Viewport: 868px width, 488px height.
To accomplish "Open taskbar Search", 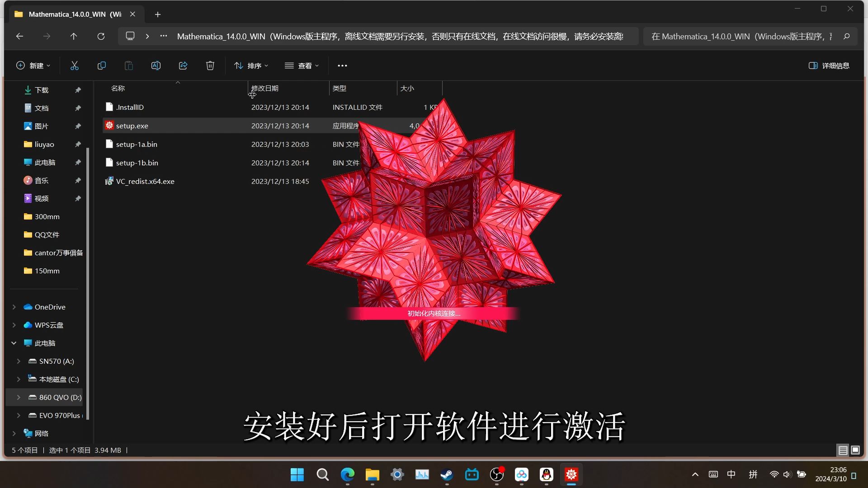I will pyautogui.click(x=322, y=474).
